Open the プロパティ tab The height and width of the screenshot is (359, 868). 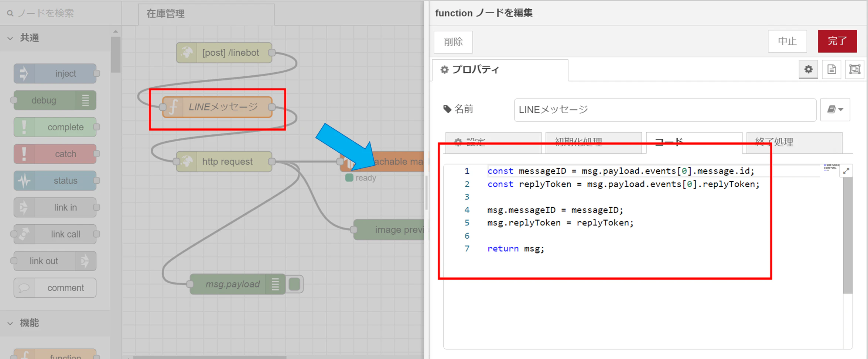click(x=500, y=70)
